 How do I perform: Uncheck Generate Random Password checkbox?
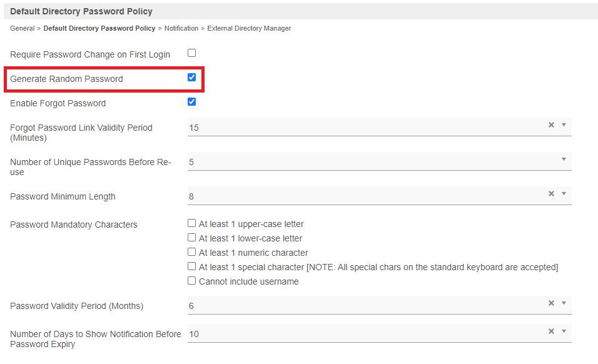click(192, 78)
